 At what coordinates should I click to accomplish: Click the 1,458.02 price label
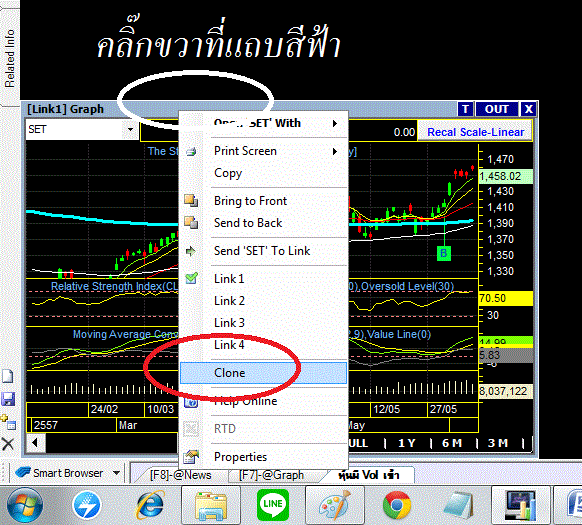(506, 176)
